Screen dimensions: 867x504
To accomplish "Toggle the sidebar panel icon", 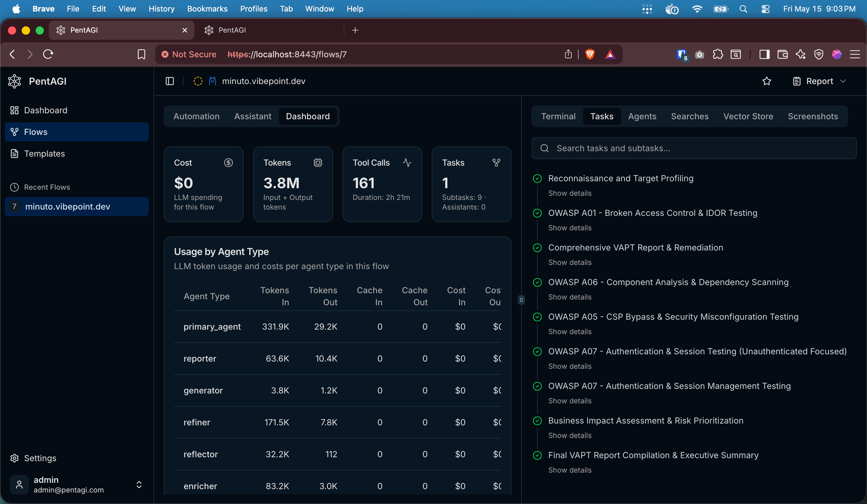I will tap(170, 81).
